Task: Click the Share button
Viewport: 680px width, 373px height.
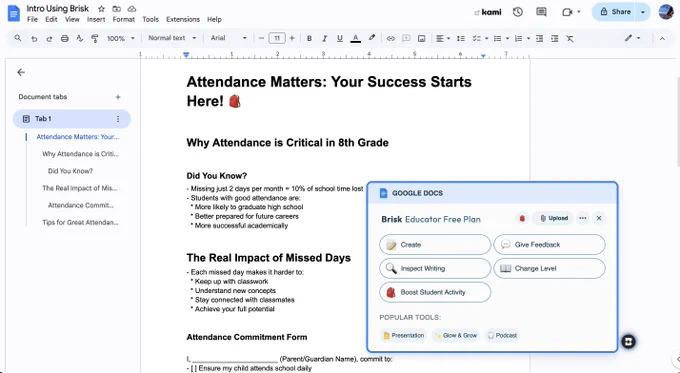Action: (x=615, y=12)
